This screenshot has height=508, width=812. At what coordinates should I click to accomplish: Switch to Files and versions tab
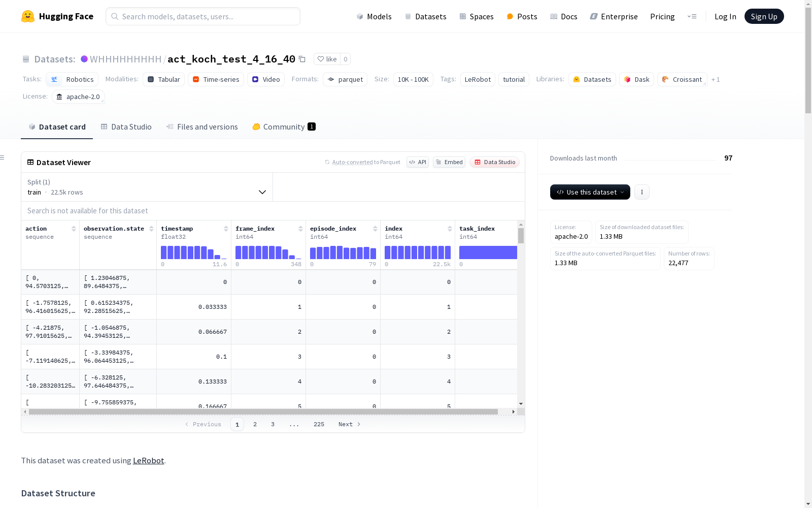[202, 127]
